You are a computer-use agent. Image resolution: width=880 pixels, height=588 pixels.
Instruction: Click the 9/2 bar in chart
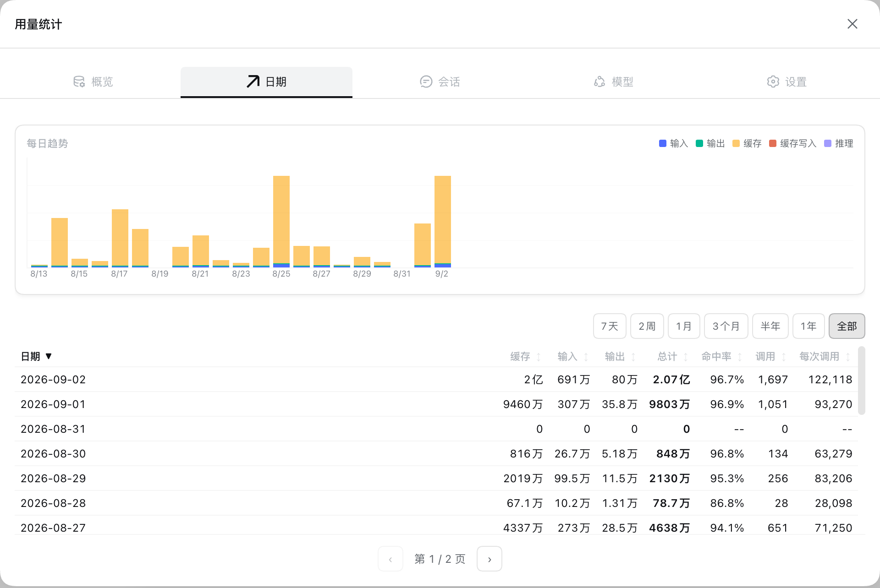[443, 222]
